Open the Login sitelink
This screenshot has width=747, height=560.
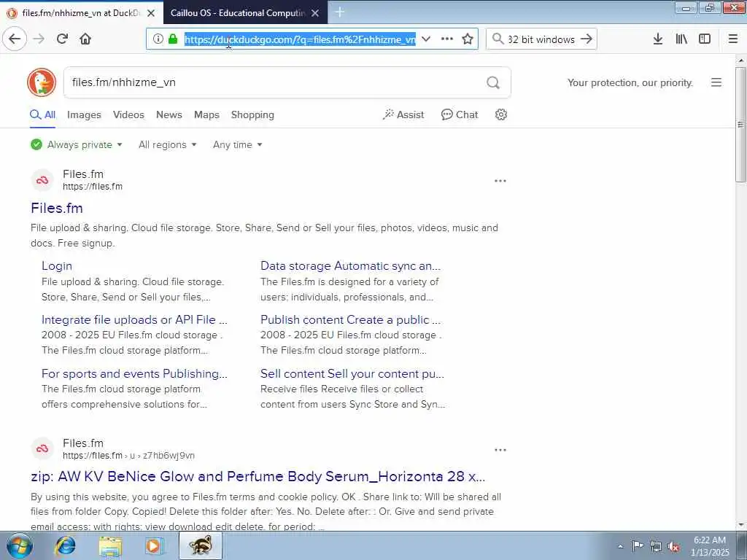[57, 265]
